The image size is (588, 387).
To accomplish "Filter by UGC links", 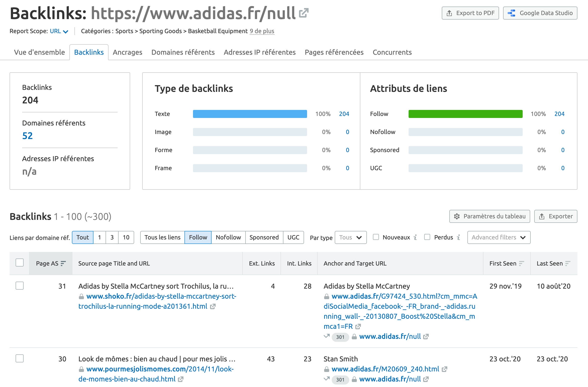I will (293, 237).
